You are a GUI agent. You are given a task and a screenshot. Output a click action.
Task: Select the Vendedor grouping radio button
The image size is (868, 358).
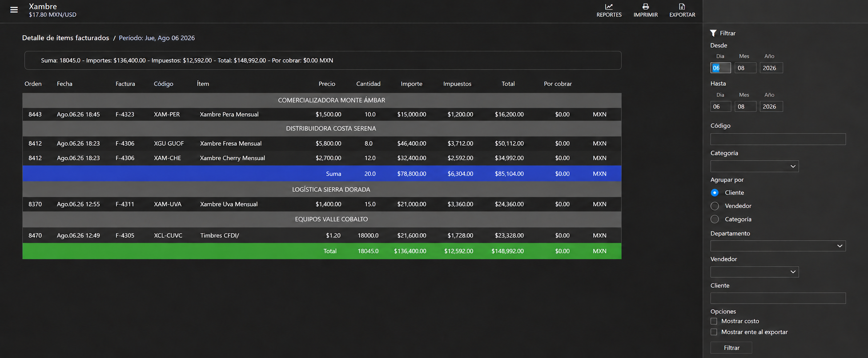[x=715, y=206]
